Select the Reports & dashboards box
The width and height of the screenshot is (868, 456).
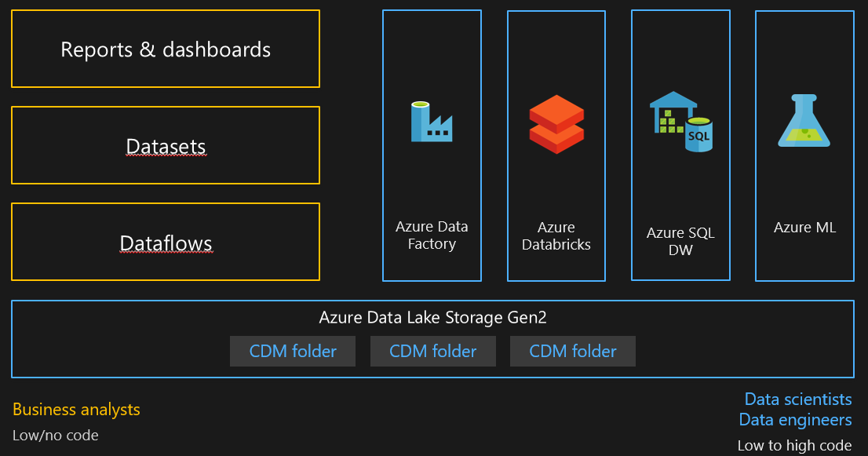coord(166,49)
